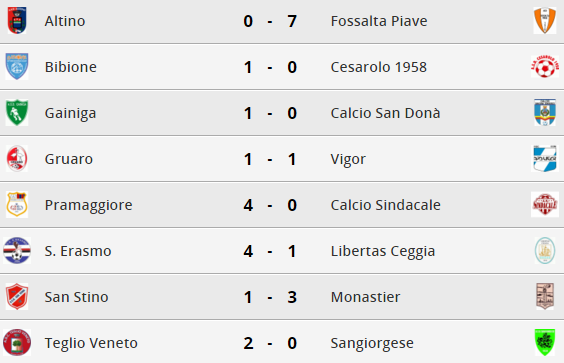Click the Calcio San Donà crest

(545, 113)
